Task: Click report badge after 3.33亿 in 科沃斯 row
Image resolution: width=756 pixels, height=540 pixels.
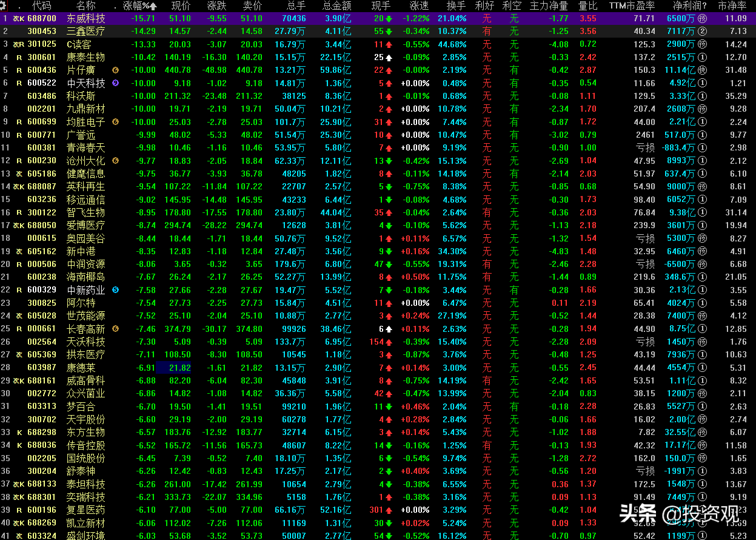Action: (x=702, y=96)
